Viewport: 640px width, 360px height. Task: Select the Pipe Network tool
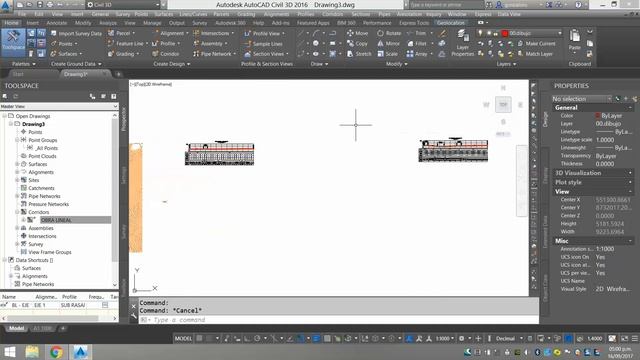tap(214, 54)
